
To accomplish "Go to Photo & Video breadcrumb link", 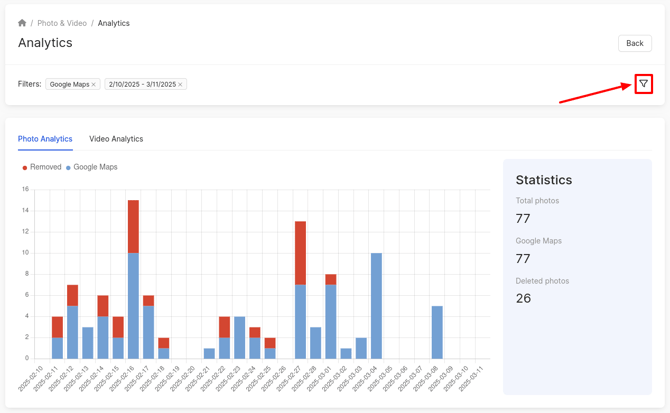I will tap(62, 23).
